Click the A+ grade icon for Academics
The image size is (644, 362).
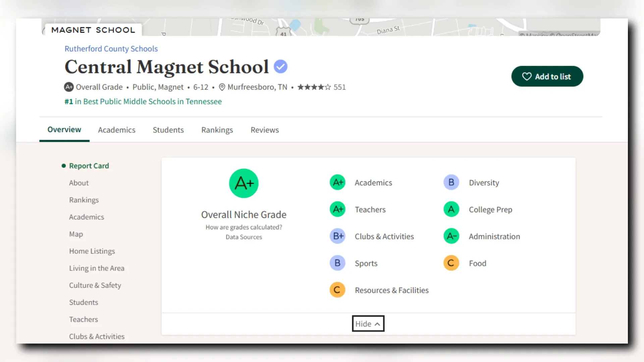pyautogui.click(x=337, y=182)
